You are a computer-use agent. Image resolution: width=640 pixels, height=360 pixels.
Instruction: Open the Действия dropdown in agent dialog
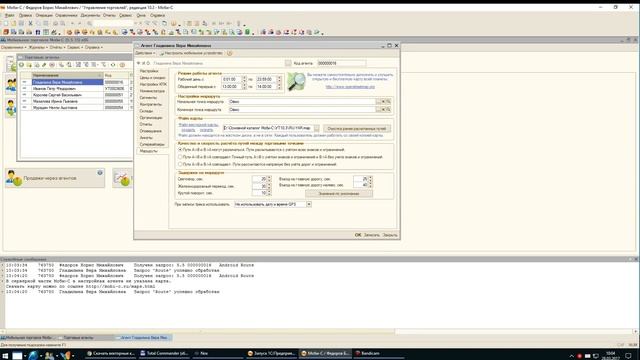[x=145, y=53]
